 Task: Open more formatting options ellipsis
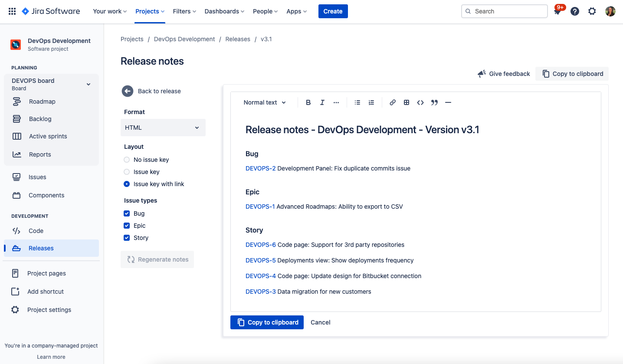[336, 102]
